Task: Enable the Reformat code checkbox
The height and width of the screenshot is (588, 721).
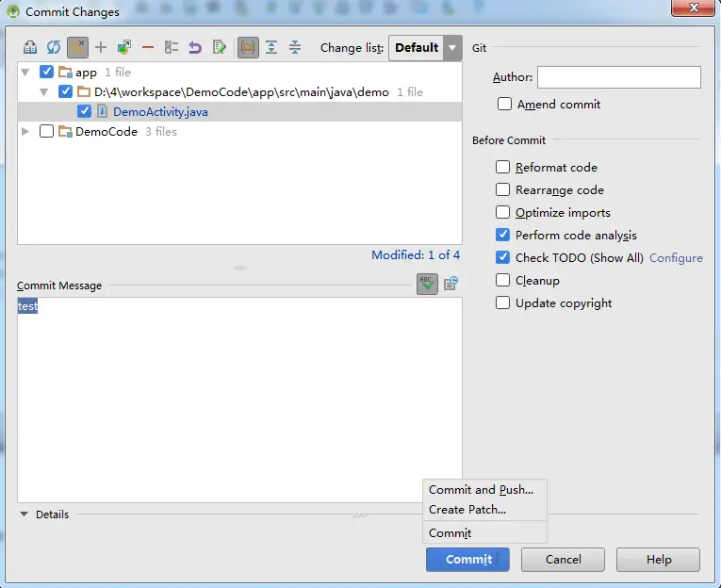Action: point(502,167)
